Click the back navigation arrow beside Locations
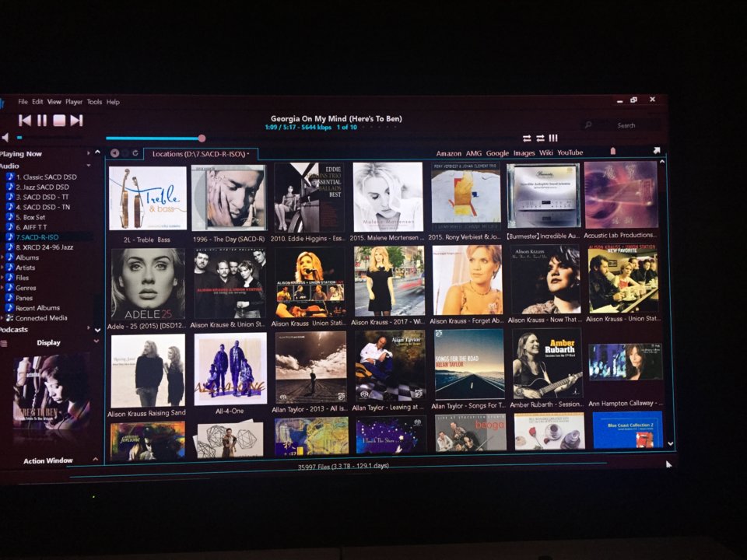The width and height of the screenshot is (747, 560). 115,153
